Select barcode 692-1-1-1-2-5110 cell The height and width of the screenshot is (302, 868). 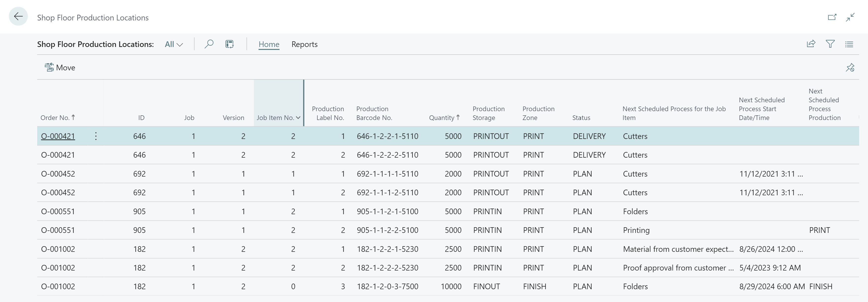click(x=388, y=192)
